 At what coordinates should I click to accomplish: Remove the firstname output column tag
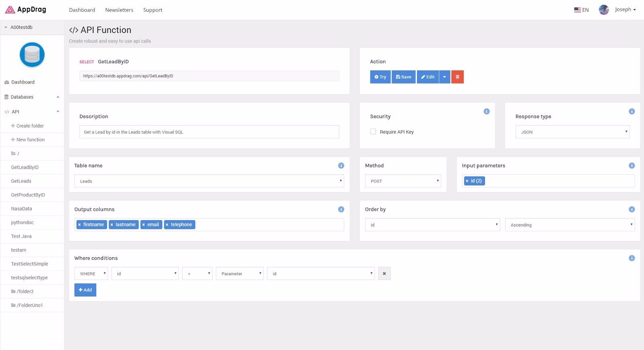pyautogui.click(x=79, y=225)
